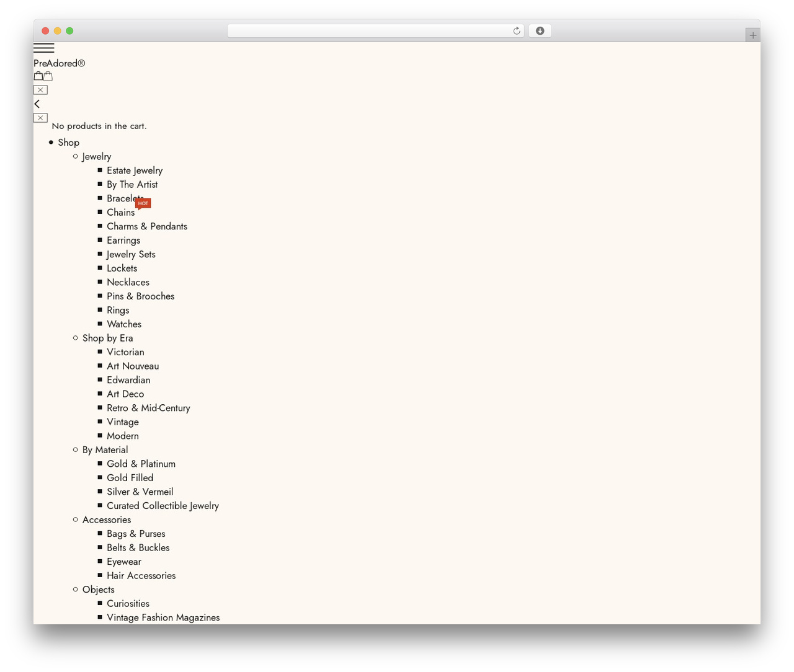This screenshot has height=672, width=794.
Task: Open the Jewelry Sets link
Action: click(131, 254)
